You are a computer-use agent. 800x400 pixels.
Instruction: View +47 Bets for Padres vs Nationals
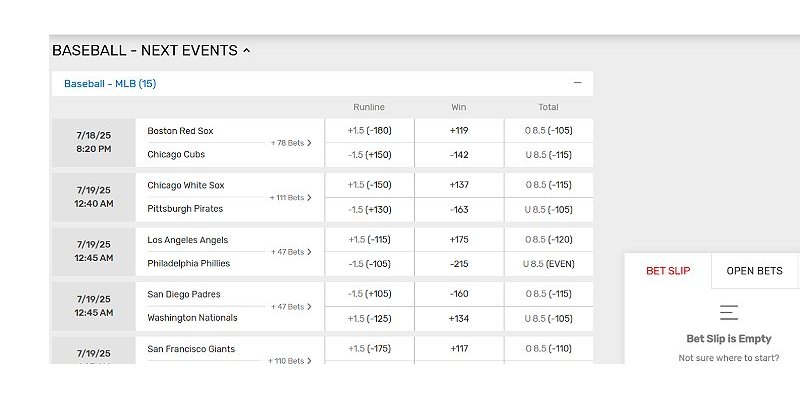click(291, 307)
